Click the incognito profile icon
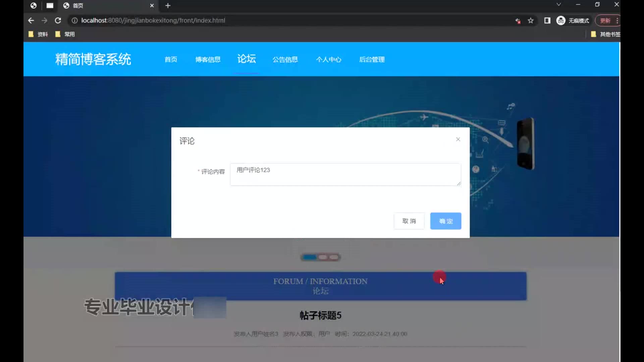644x362 pixels. tap(561, 21)
